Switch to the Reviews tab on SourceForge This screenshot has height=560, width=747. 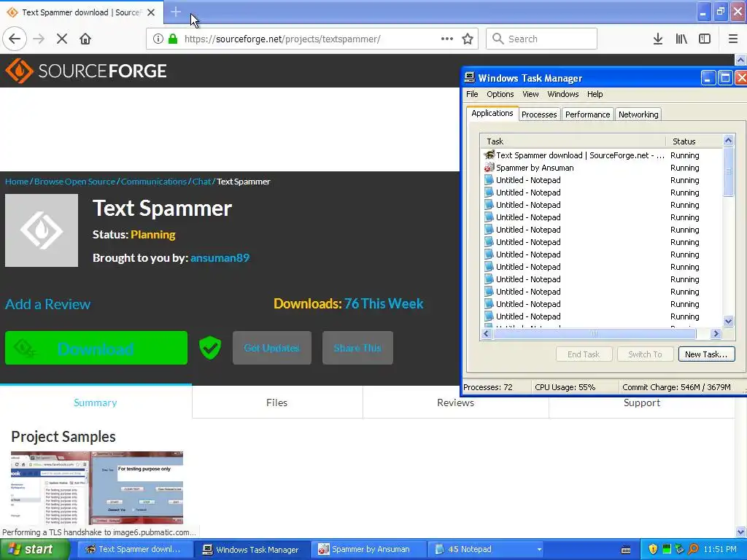pos(455,402)
